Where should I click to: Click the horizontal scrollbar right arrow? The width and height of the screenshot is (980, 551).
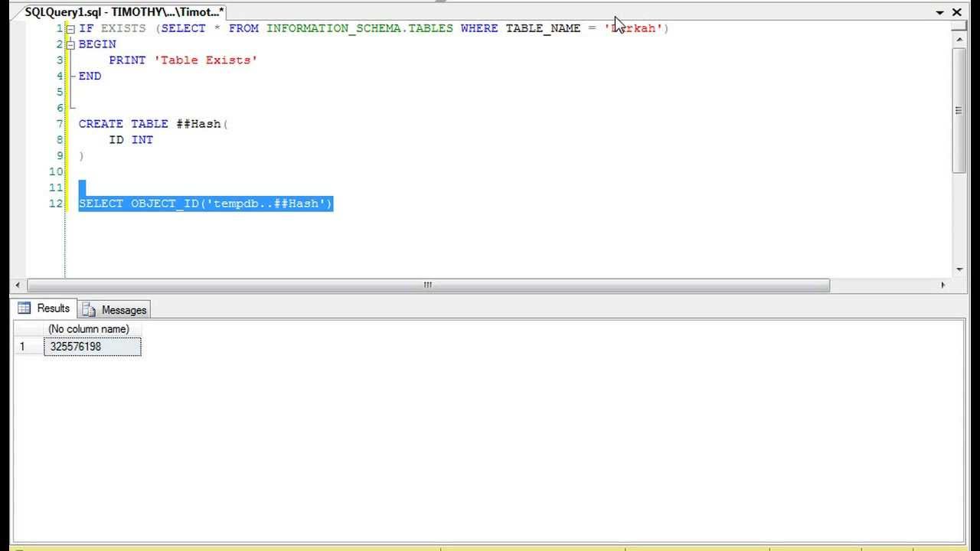click(x=942, y=285)
